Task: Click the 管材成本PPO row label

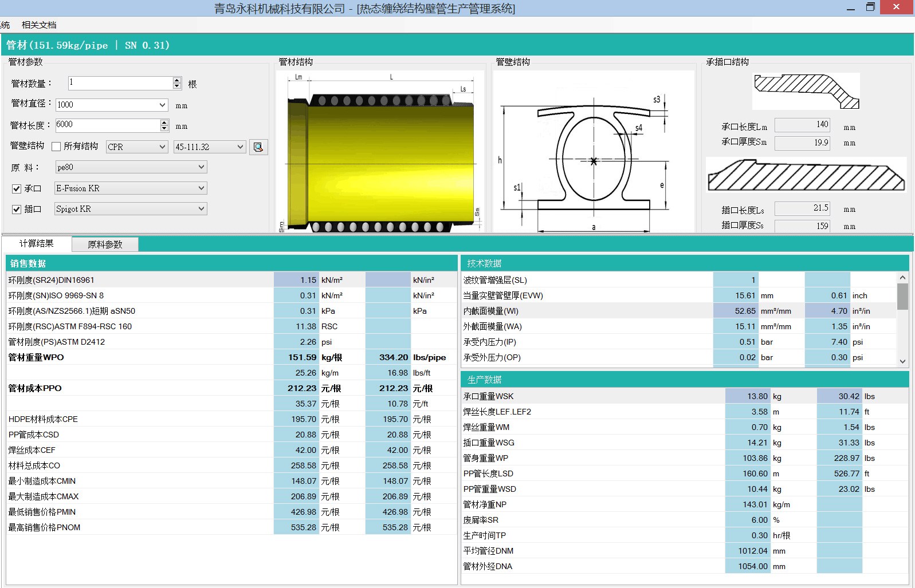Action: [x=35, y=388]
